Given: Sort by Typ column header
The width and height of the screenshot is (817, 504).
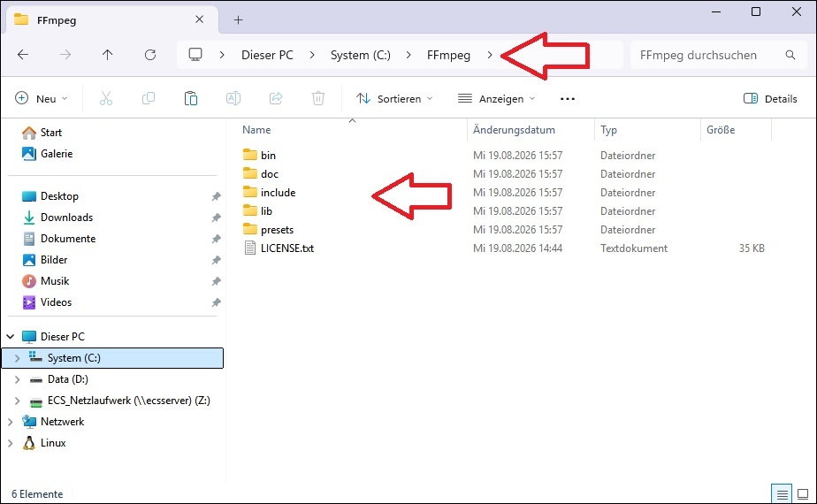Looking at the screenshot, I should click(608, 130).
